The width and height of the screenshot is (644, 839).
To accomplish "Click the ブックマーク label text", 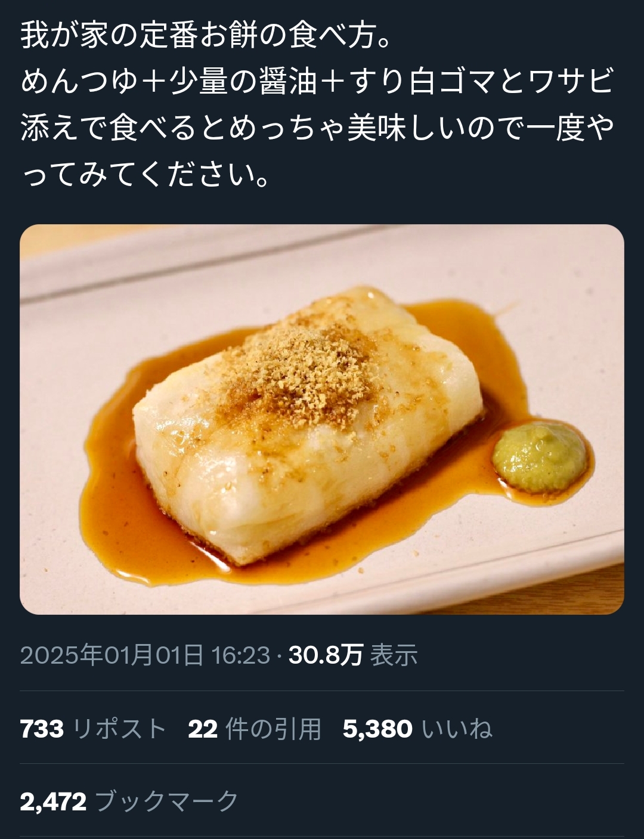I will (167, 801).
